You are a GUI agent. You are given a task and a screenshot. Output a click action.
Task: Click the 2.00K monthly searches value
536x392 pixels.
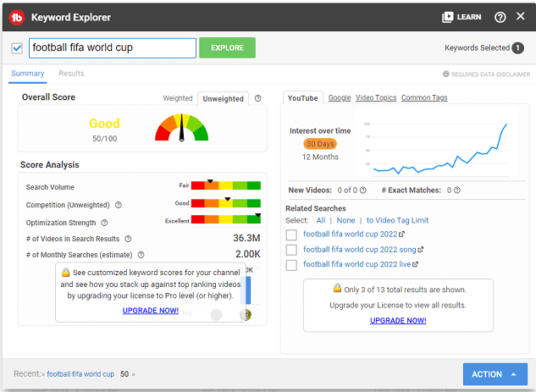coord(248,254)
